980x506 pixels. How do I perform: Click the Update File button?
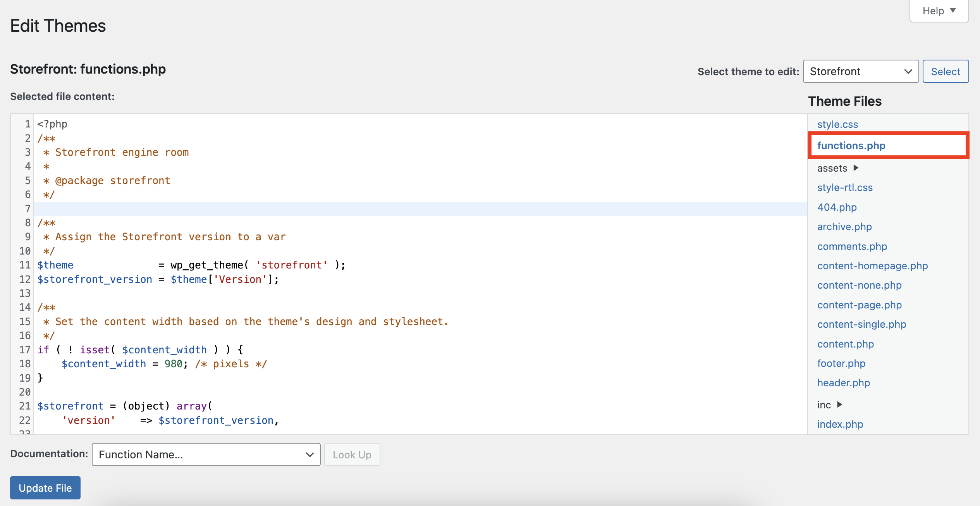[x=45, y=488]
